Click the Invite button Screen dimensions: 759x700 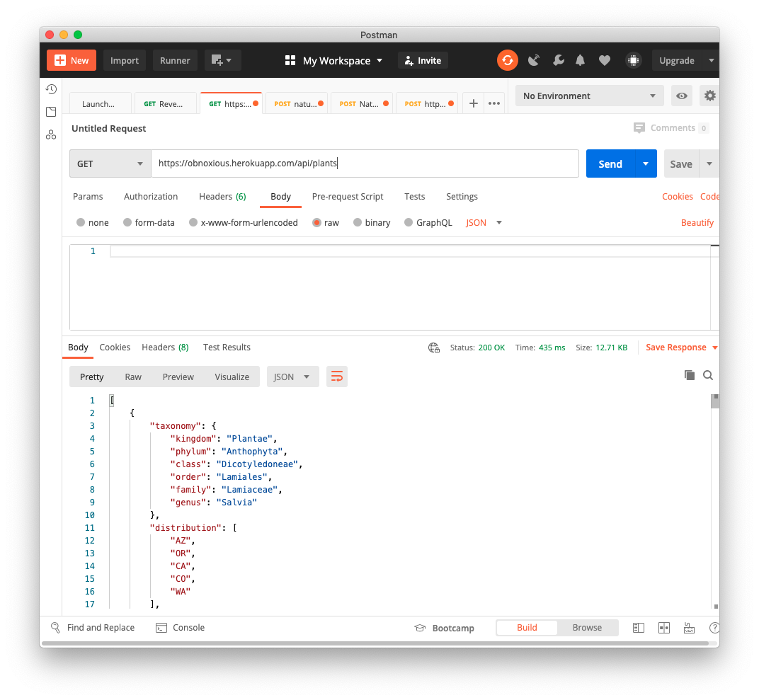(423, 60)
